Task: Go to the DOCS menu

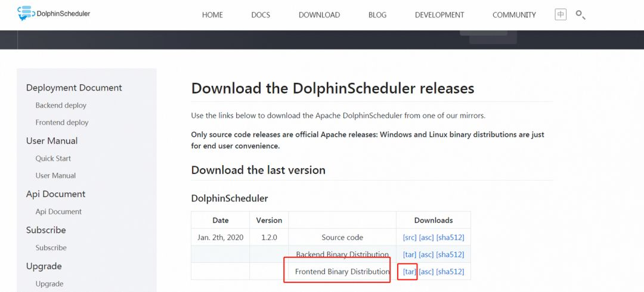Action: point(261,15)
